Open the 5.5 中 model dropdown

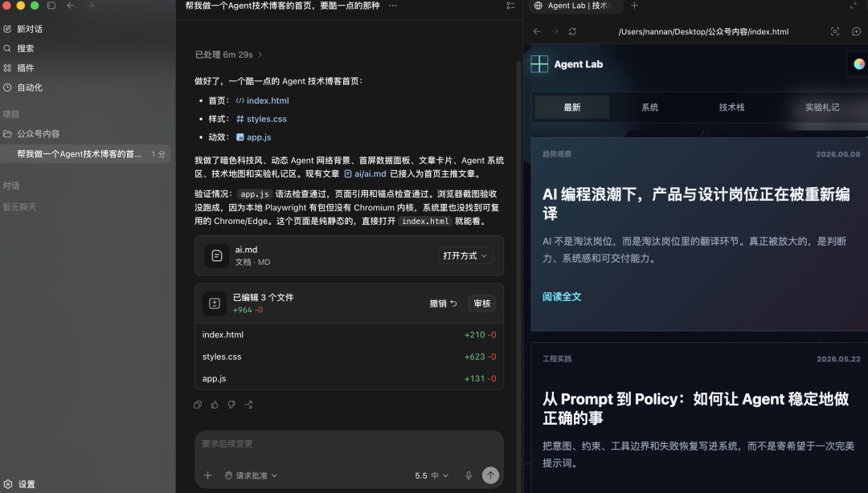[x=432, y=475]
